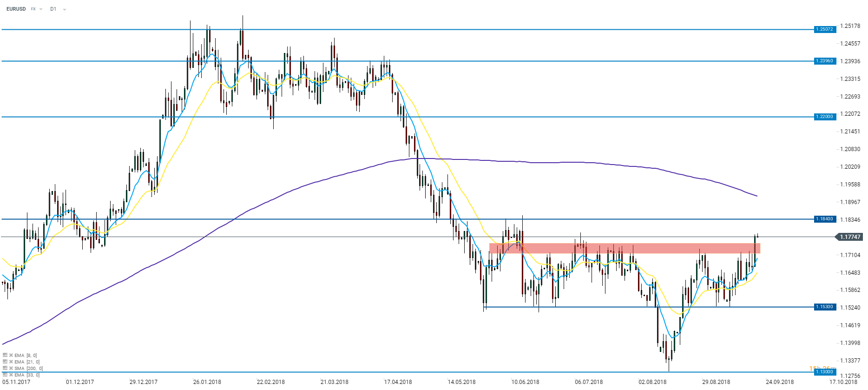This screenshot has width=868, height=390.
Task: Click the 1.25178 price axis label
Action: 850,26
